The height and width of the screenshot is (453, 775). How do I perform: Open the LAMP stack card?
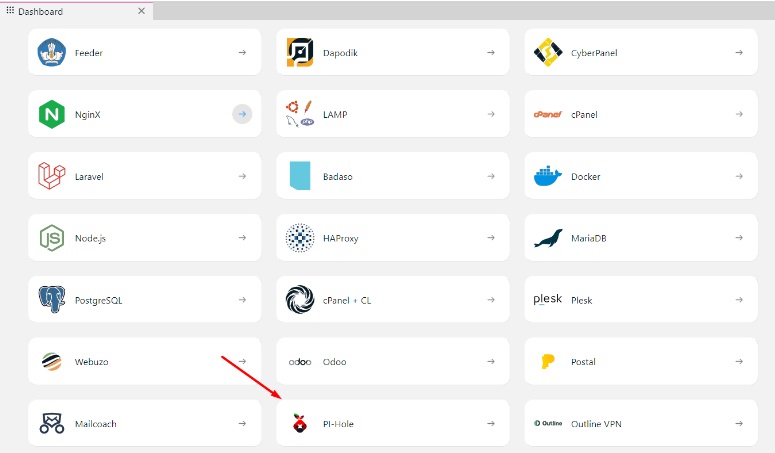pyautogui.click(x=385, y=114)
